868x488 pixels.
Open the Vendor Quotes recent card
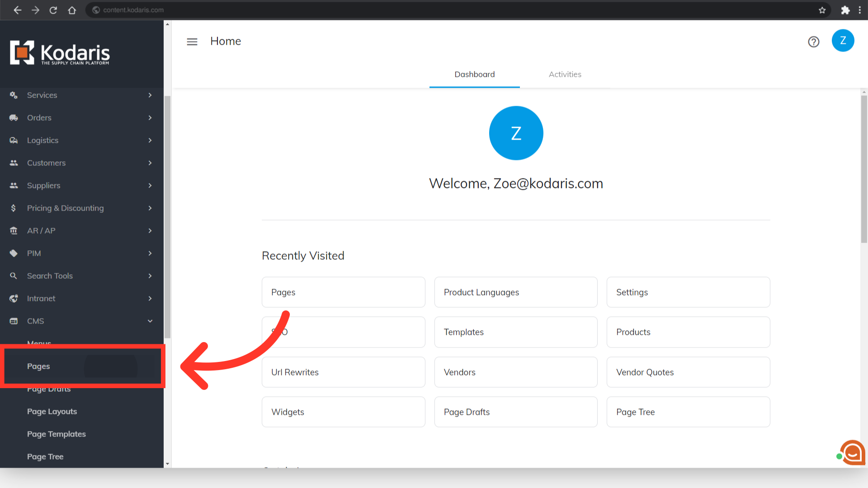tap(688, 372)
